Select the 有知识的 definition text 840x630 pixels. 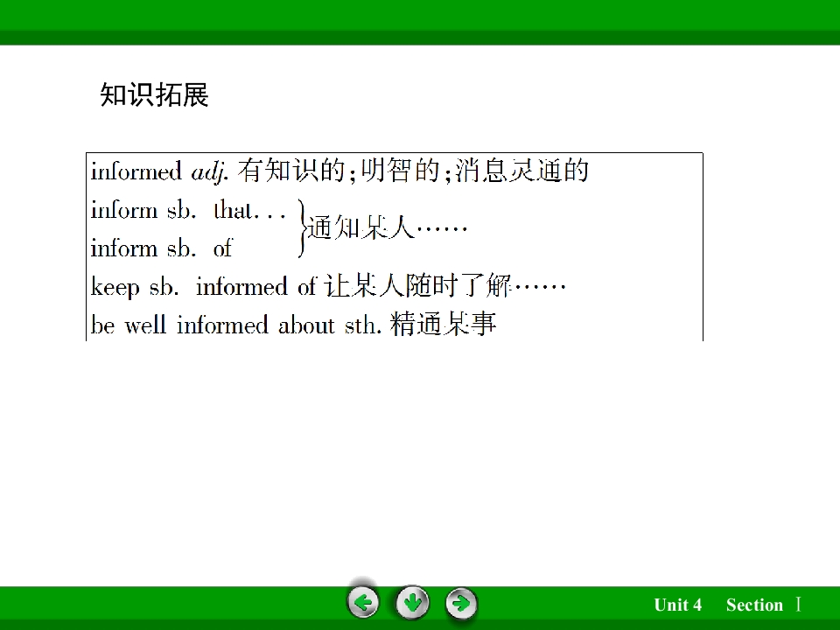291,171
